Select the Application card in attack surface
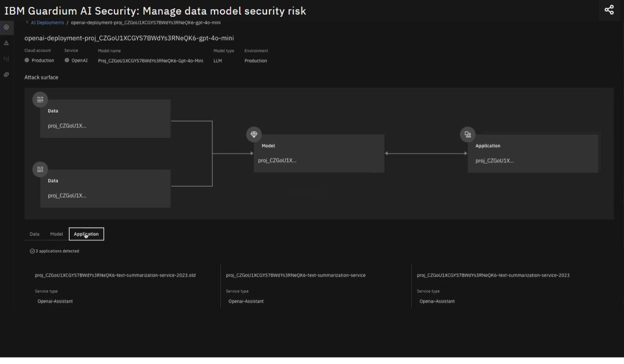624x364 pixels. (533, 153)
